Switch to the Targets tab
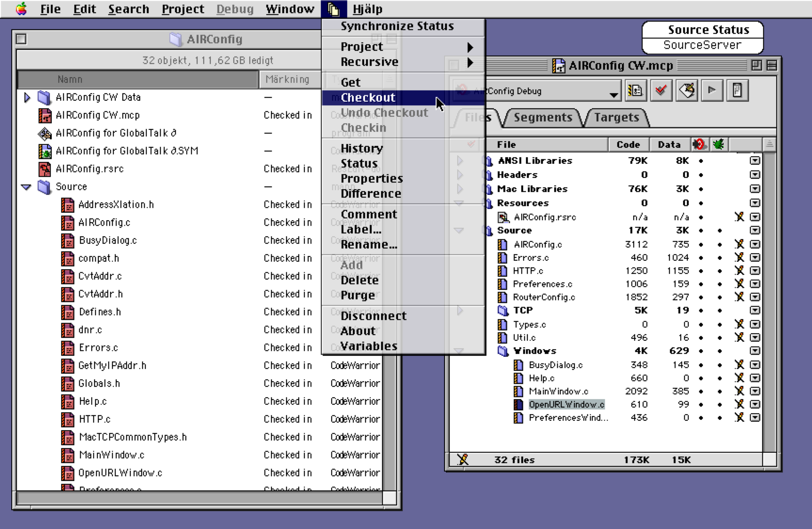 click(616, 118)
